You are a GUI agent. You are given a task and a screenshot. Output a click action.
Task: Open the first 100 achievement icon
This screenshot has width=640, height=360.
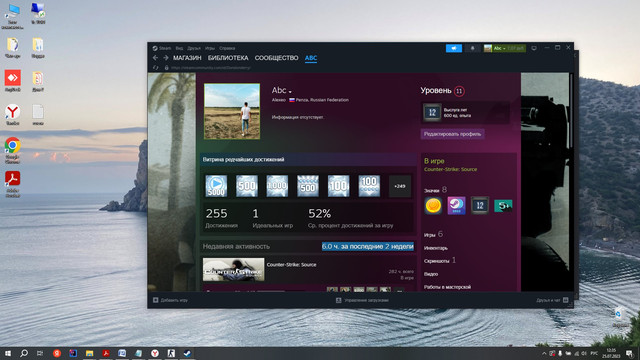pos(338,186)
